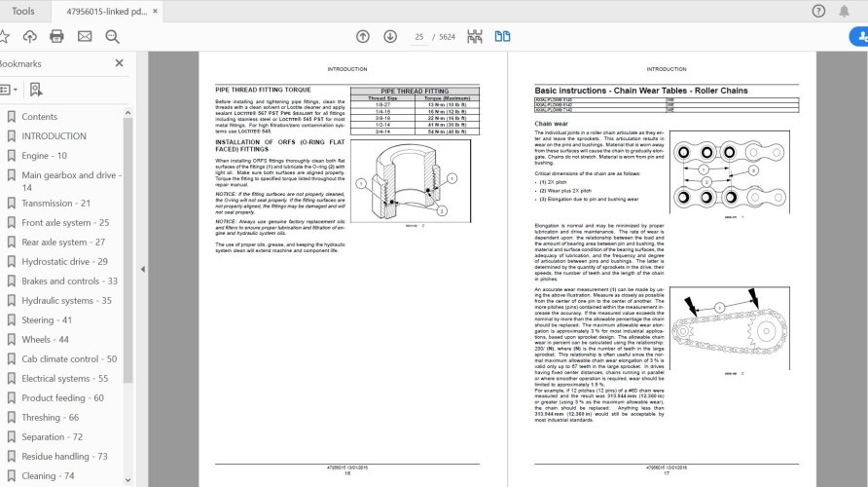The width and height of the screenshot is (868, 487).
Task: Click the PIPE THREAD FITTING TORQUE heading
Action: [263, 90]
